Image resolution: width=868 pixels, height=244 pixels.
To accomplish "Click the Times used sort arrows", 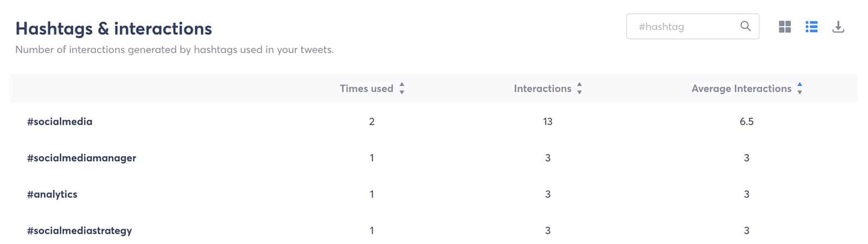I will pyautogui.click(x=402, y=88).
